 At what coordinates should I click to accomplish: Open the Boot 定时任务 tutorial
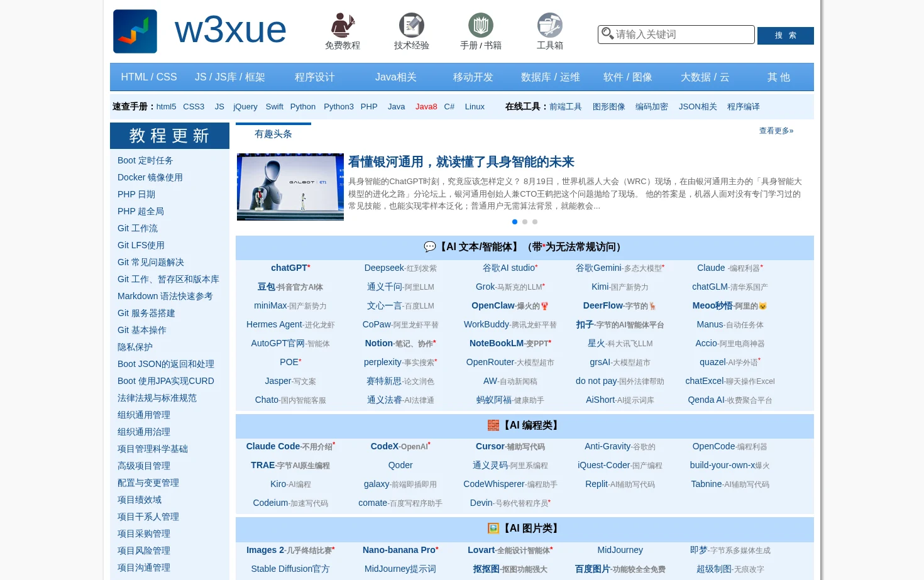tap(145, 161)
